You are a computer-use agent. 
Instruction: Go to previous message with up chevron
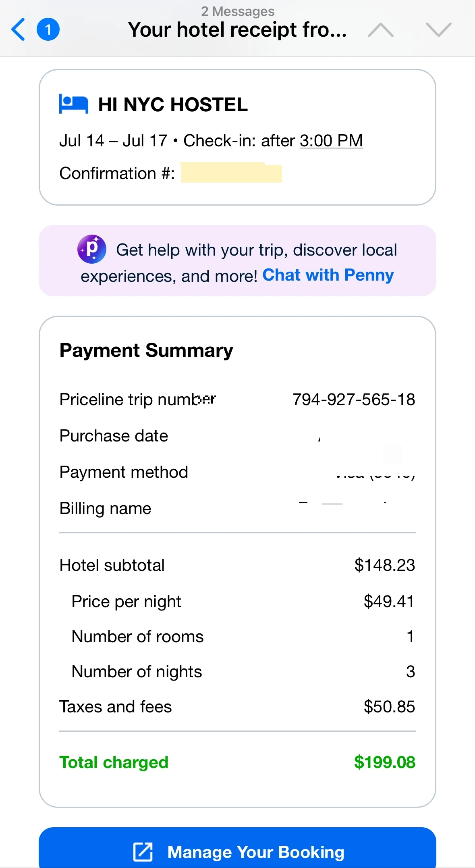tap(380, 30)
